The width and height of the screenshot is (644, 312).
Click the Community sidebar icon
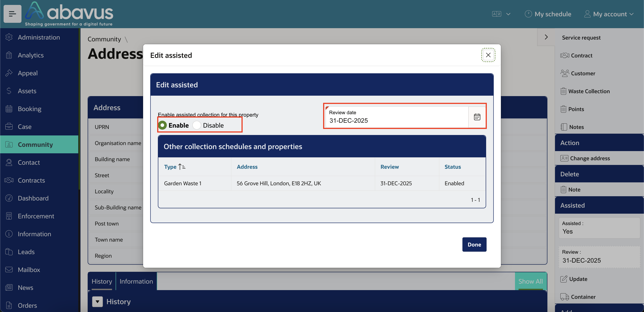9,144
